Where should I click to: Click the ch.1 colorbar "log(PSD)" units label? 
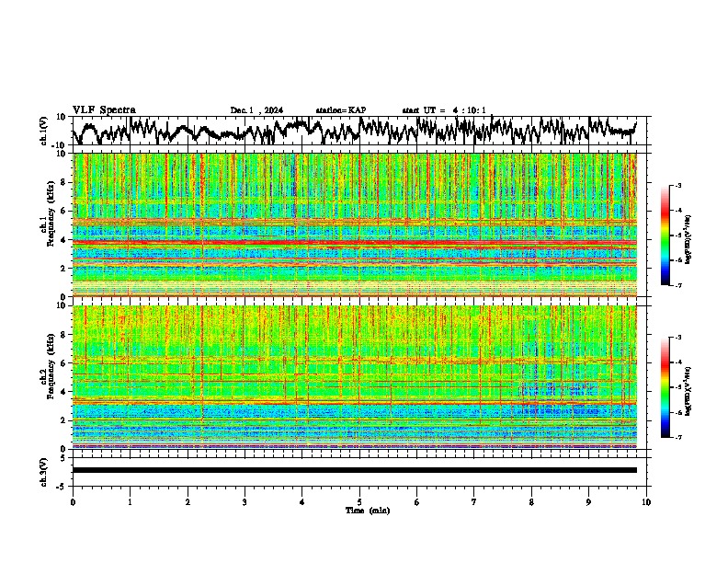(688, 239)
